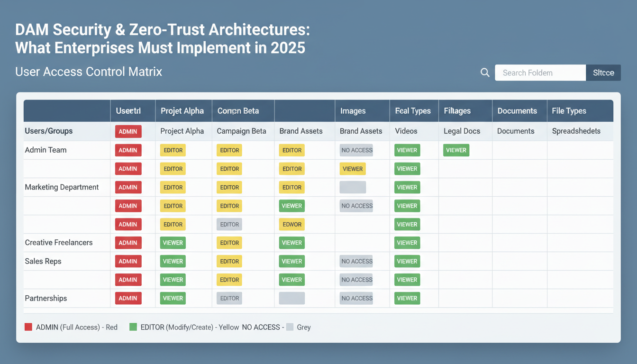
Task: Click the magnifying glass search icon
Action: [x=484, y=73]
